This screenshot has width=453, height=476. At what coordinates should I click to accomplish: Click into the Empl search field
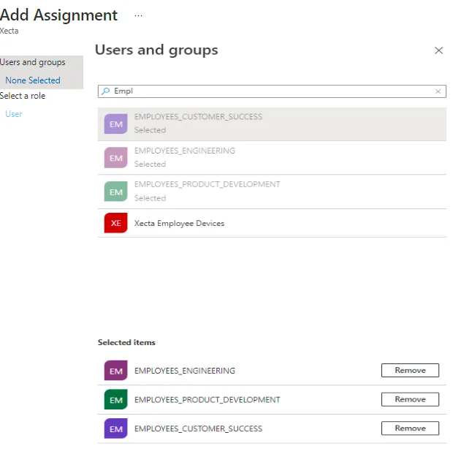pyautogui.click(x=272, y=91)
